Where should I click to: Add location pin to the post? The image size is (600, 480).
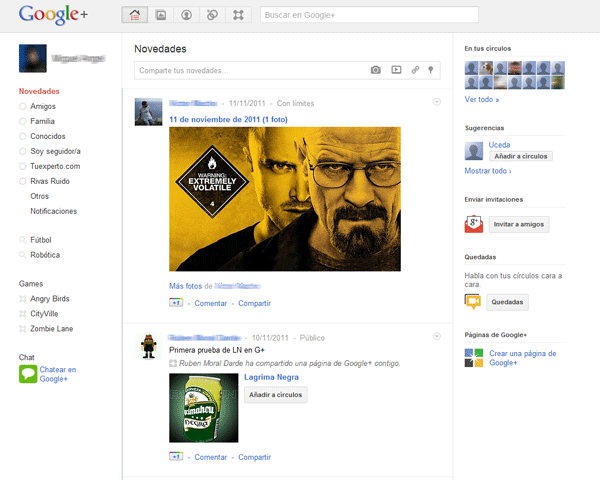[x=430, y=70]
